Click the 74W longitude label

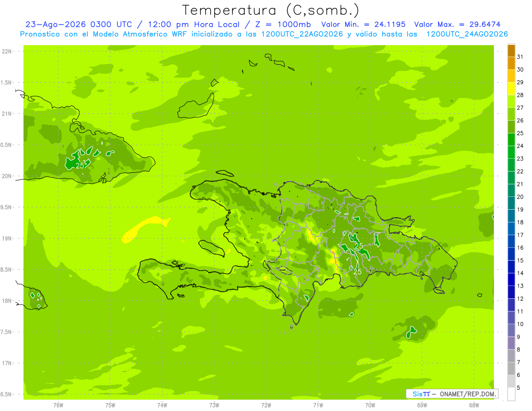pos(162,405)
